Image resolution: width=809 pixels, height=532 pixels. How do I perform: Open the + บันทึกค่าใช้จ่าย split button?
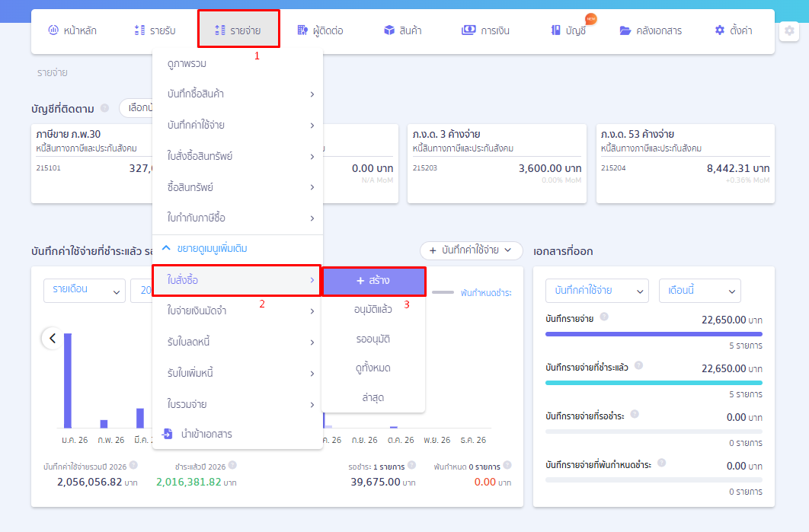472,250
